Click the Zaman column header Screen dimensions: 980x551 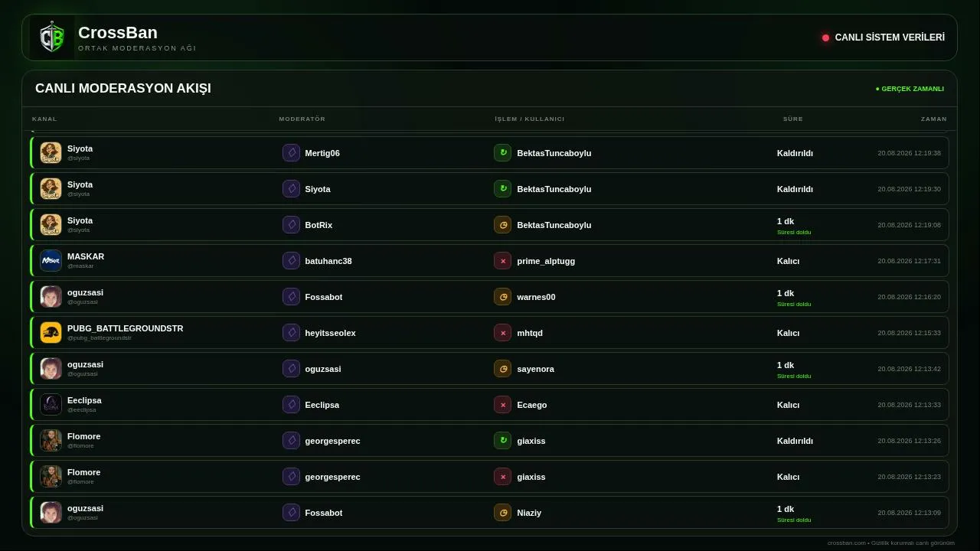point(933,119)
